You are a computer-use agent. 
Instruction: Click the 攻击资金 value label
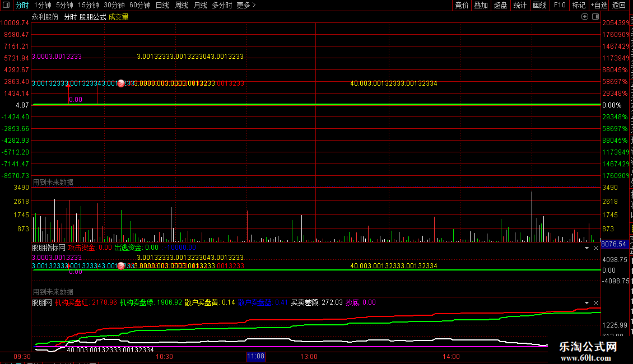pos(90,248)
